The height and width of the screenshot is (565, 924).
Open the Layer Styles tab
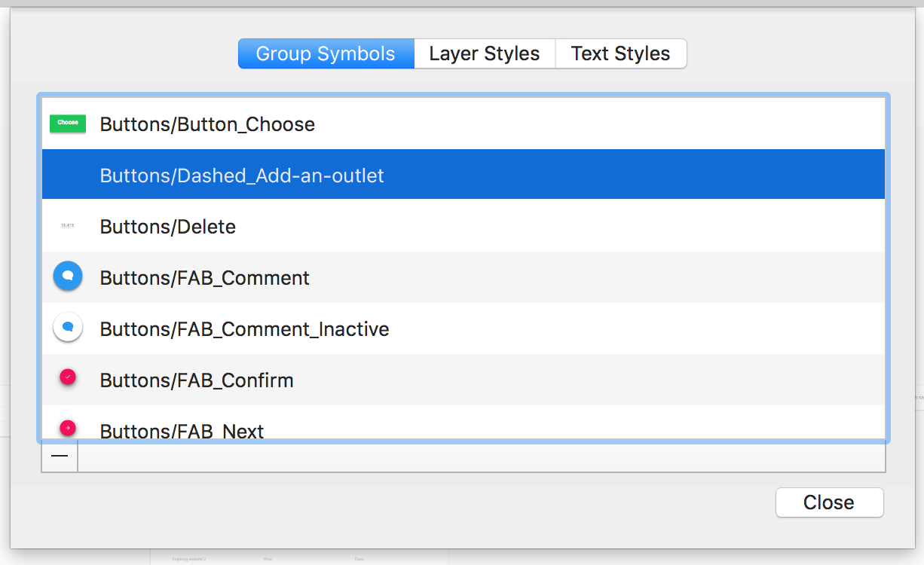[x=484, y=54]
